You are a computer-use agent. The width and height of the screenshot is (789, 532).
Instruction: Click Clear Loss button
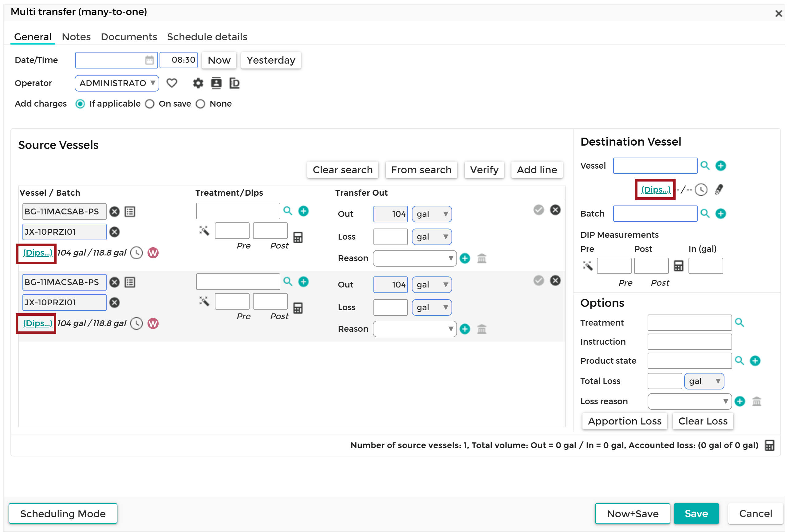pos(703,421)
